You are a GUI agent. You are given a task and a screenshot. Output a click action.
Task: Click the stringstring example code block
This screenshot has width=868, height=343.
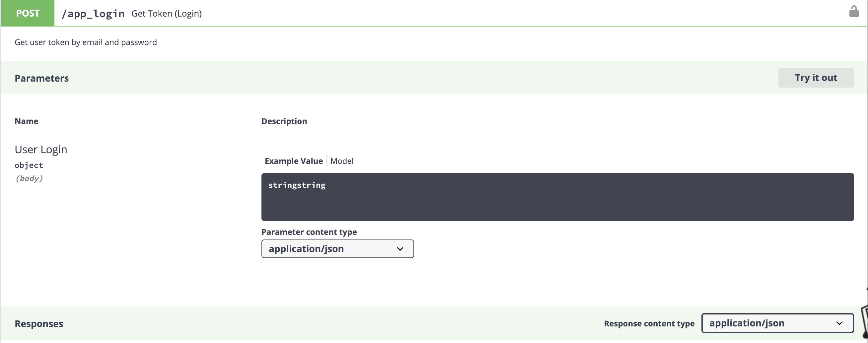557,197
